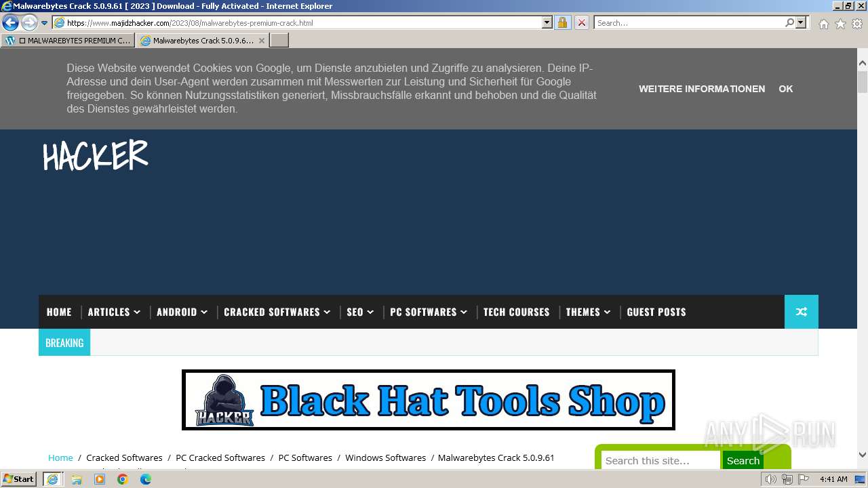Expand the PC SOFTWARES menu
This screenshot has width=868, height=488.
click(x=429, y=312)
